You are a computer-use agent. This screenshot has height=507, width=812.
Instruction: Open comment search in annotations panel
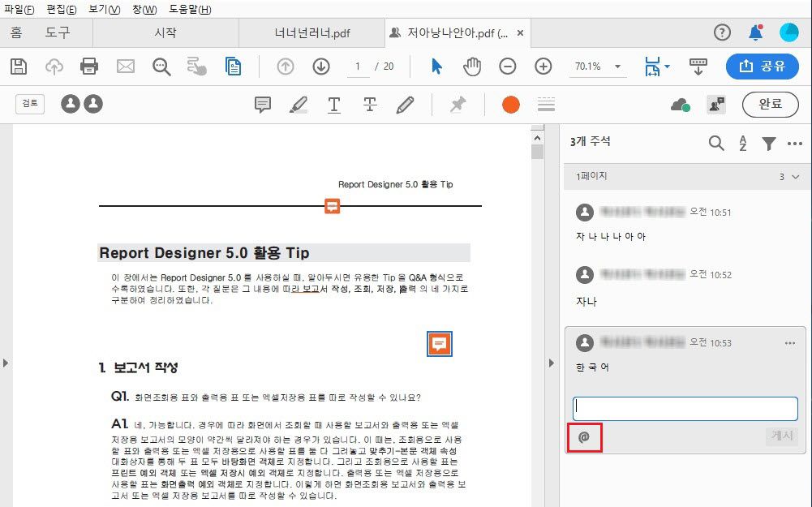coord(716,142)
